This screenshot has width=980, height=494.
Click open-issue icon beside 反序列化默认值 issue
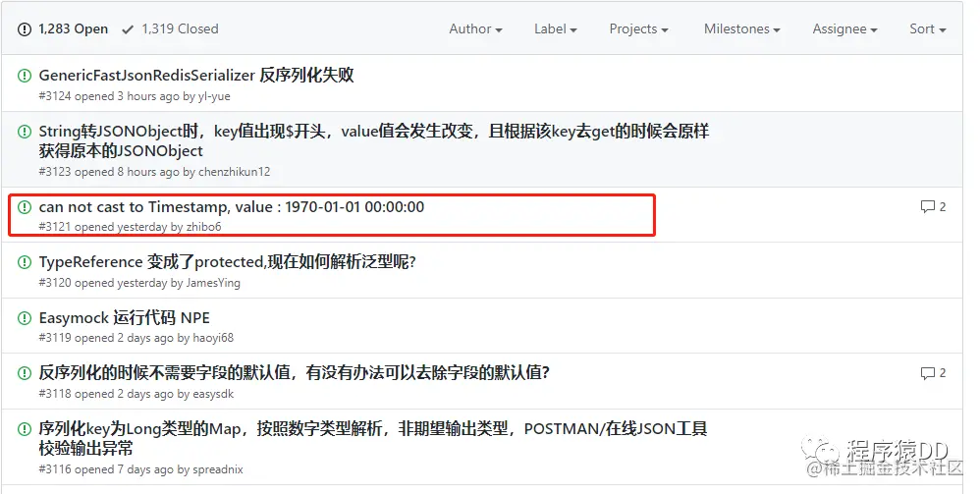25,373
